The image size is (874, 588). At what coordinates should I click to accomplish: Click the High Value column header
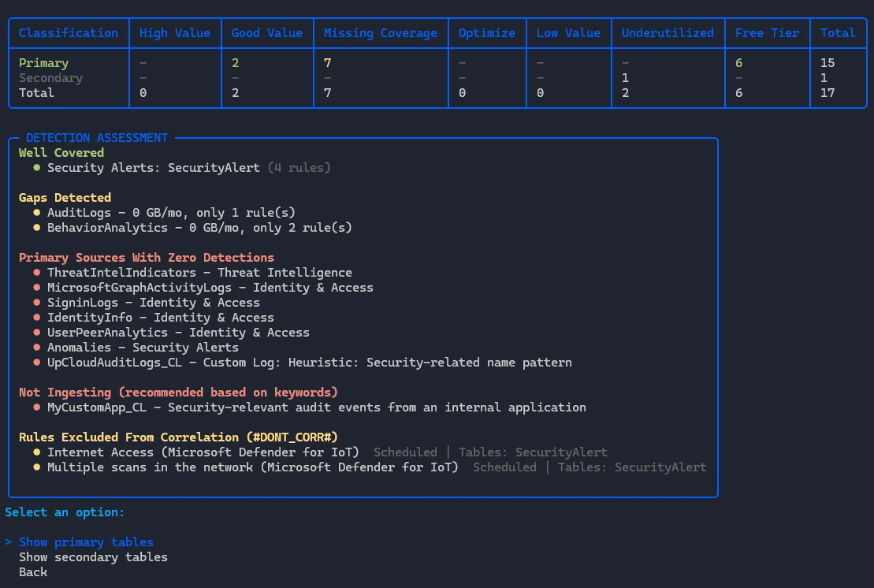(175, 33)
